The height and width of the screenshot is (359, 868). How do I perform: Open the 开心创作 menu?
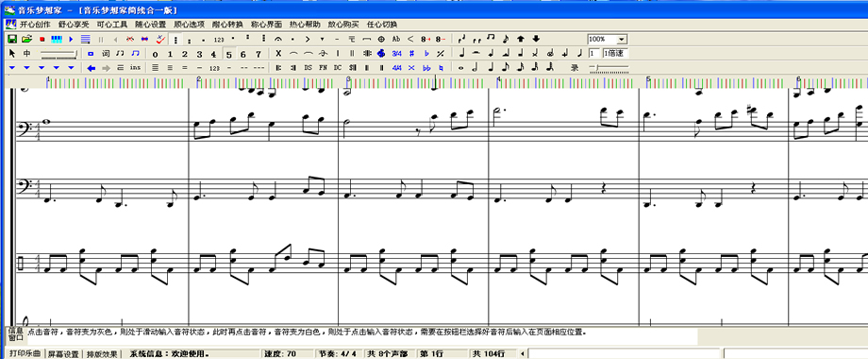coord(35,25)
